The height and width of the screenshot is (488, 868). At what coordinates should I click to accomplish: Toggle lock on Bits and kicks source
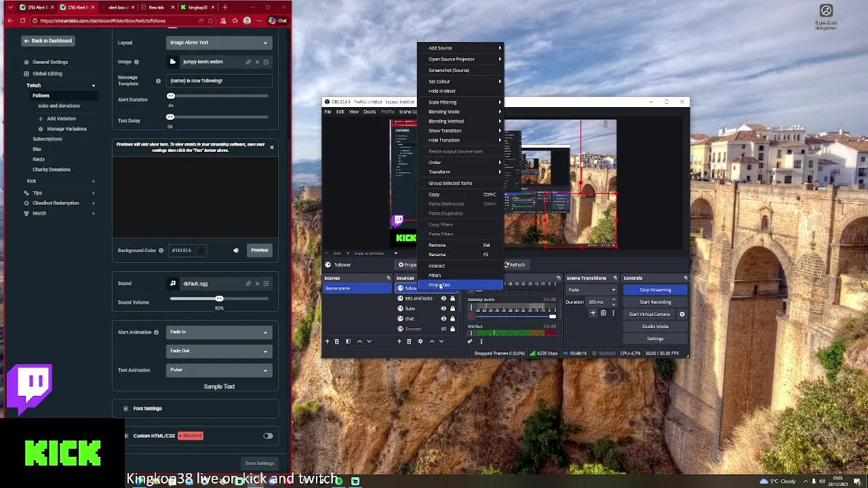452,298
